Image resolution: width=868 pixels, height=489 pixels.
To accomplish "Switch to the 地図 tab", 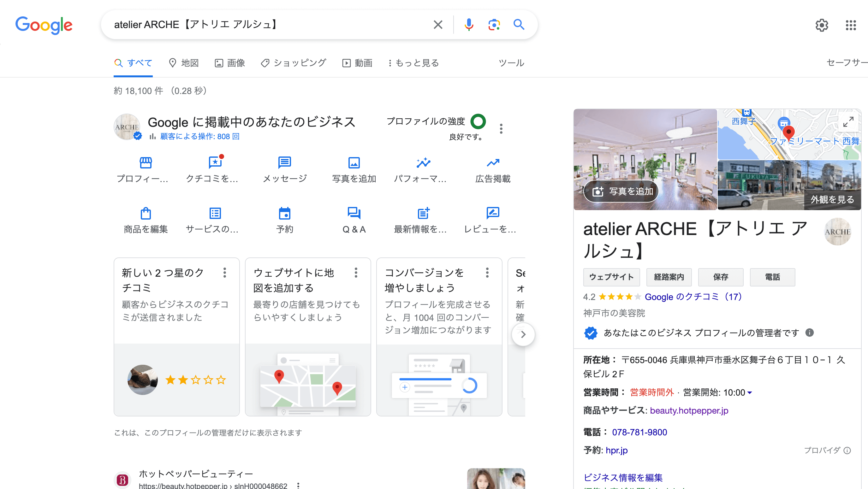I will coord(184,63).
